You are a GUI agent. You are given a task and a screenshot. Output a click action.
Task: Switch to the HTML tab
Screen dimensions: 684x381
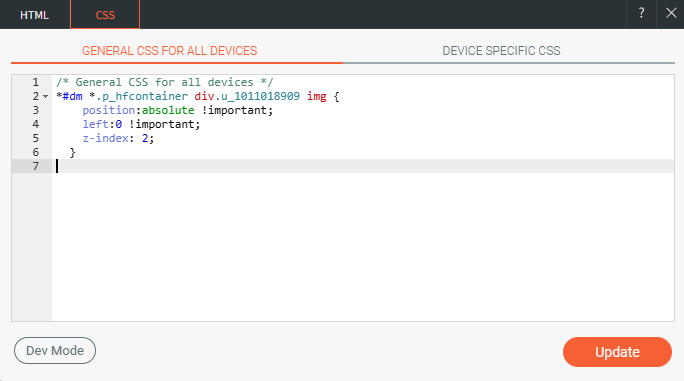click(34, 15)
